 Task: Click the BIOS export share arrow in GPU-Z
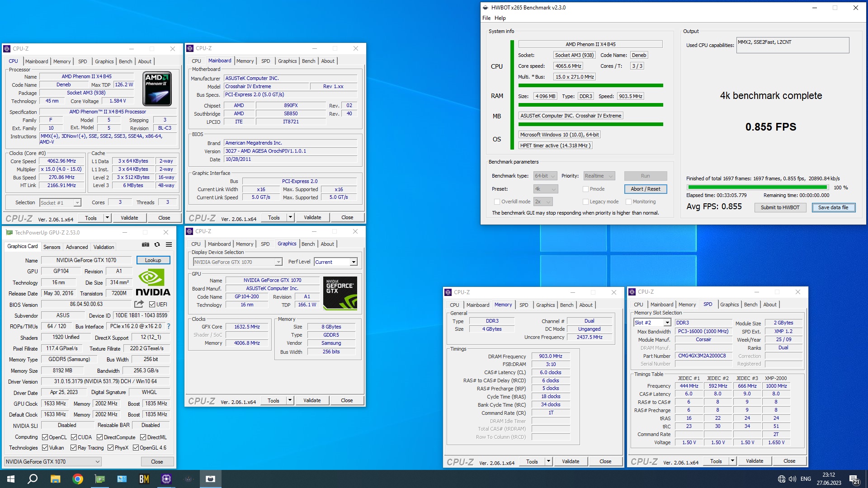point(139,304)
